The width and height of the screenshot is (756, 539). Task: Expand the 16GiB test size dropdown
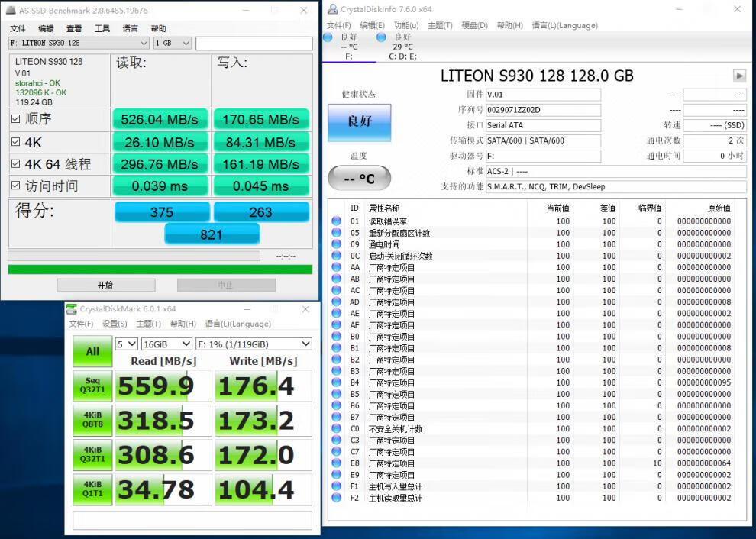(166, 344)
